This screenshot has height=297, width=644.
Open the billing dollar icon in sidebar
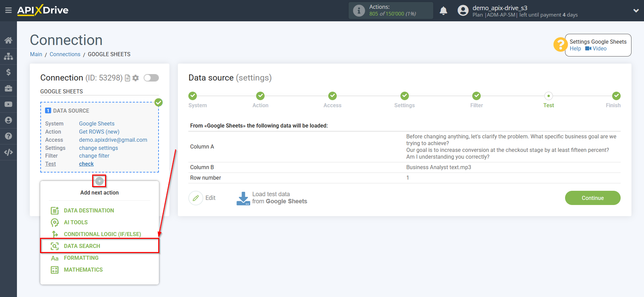pos(8,72)
